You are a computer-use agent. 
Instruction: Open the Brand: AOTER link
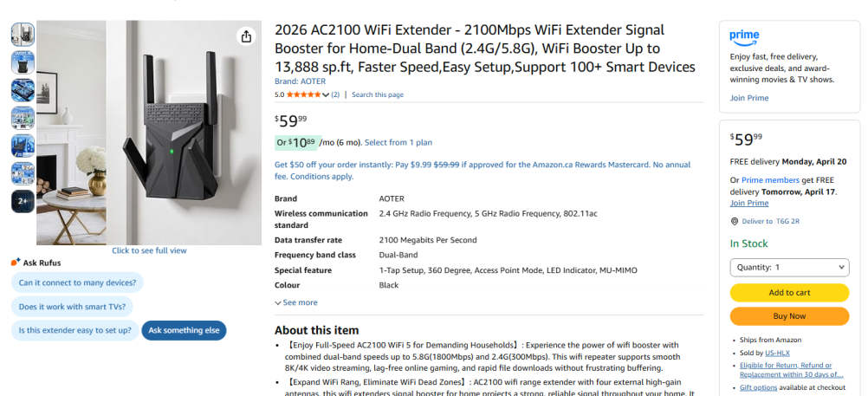click(301, 81)
